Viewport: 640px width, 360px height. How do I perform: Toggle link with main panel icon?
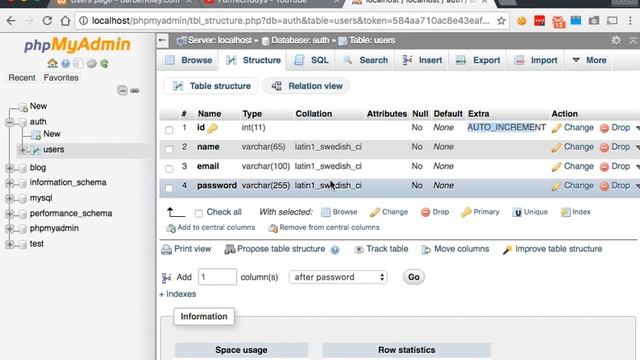[x=135, y=91]
